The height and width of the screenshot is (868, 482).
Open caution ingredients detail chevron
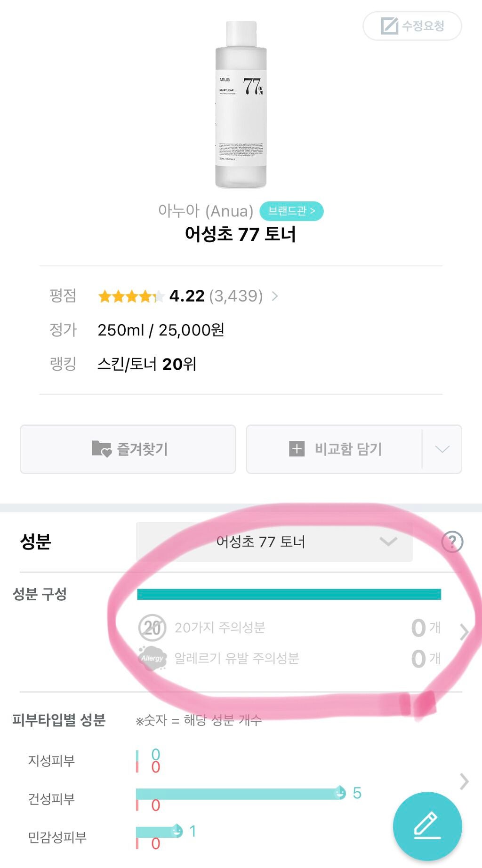click(464, 632)
